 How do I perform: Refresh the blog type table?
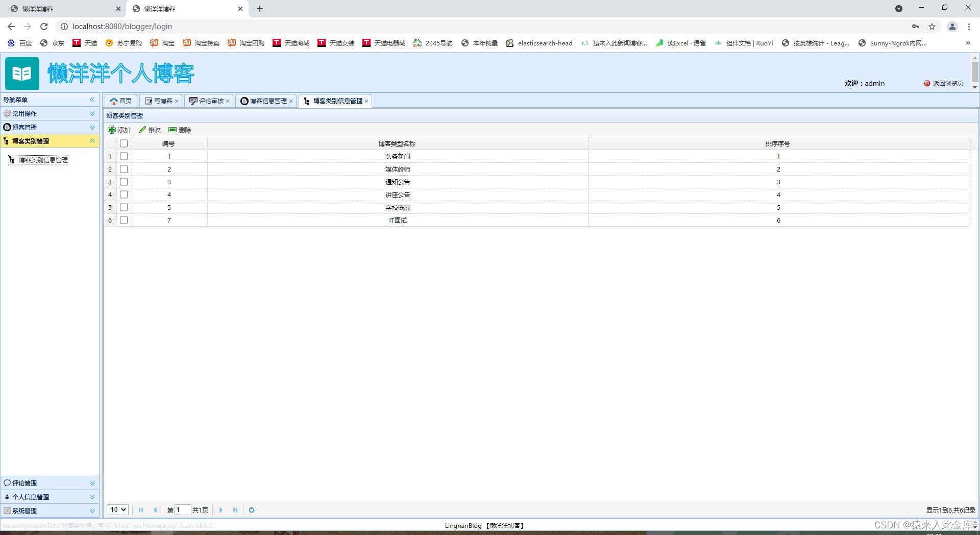[252, 510]
